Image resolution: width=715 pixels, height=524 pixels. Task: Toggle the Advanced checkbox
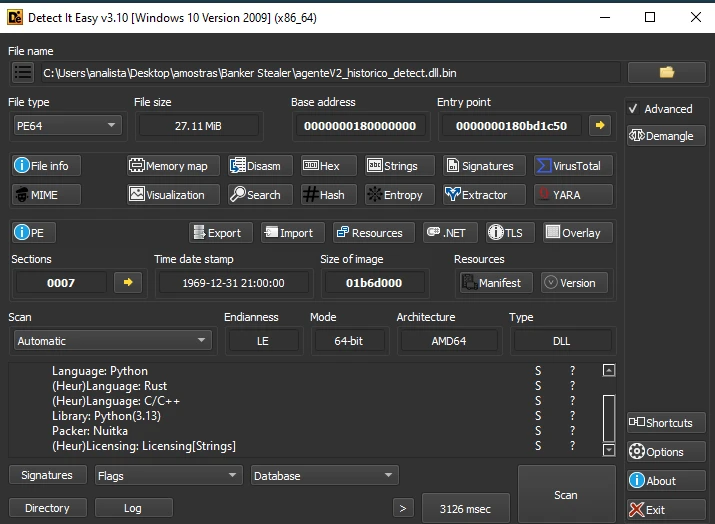(x=633, y=109)
